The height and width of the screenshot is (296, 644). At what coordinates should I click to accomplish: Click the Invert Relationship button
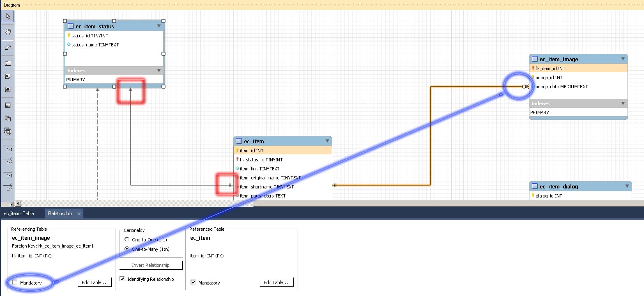click(x=151, y=265)
